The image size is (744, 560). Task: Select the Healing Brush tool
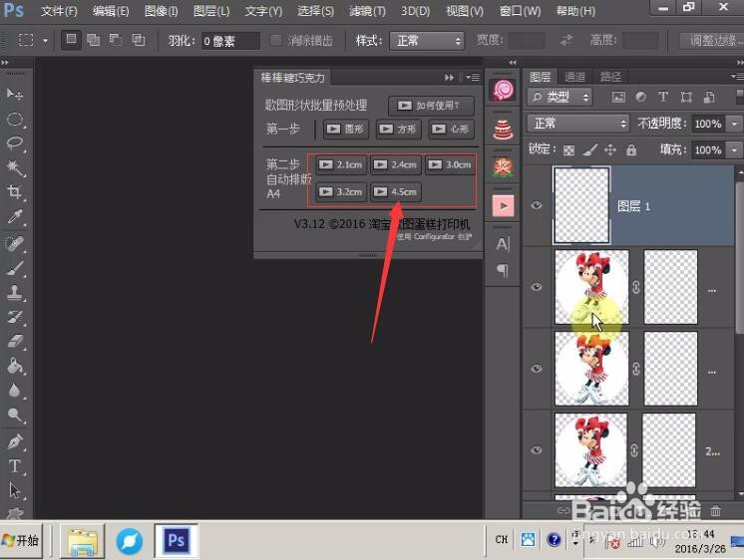pos(15,244)
